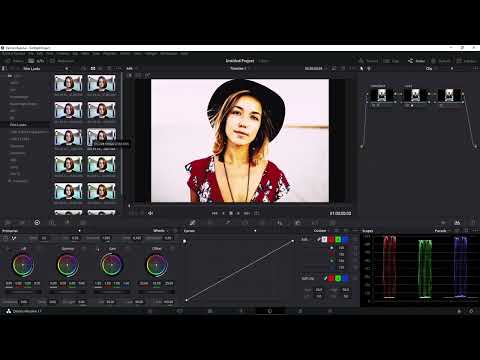Stop viewer playback
This screenshot has height=360, width=480.
[231, 213]
